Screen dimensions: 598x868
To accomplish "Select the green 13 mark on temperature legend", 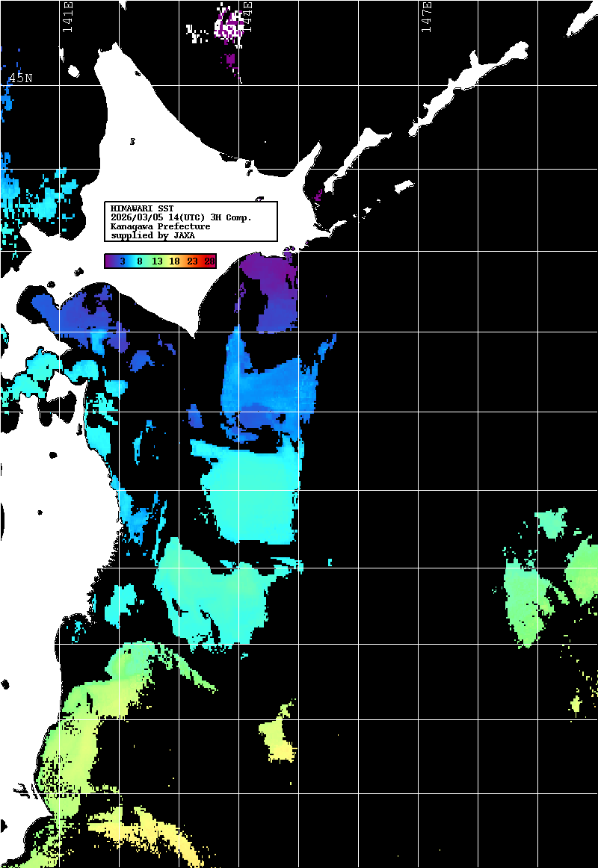I will pos(157,261).
